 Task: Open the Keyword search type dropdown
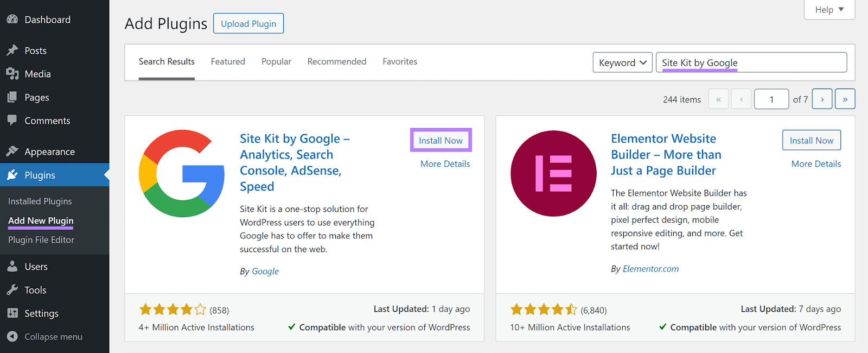pyautogui.click(x=622, y=62)
